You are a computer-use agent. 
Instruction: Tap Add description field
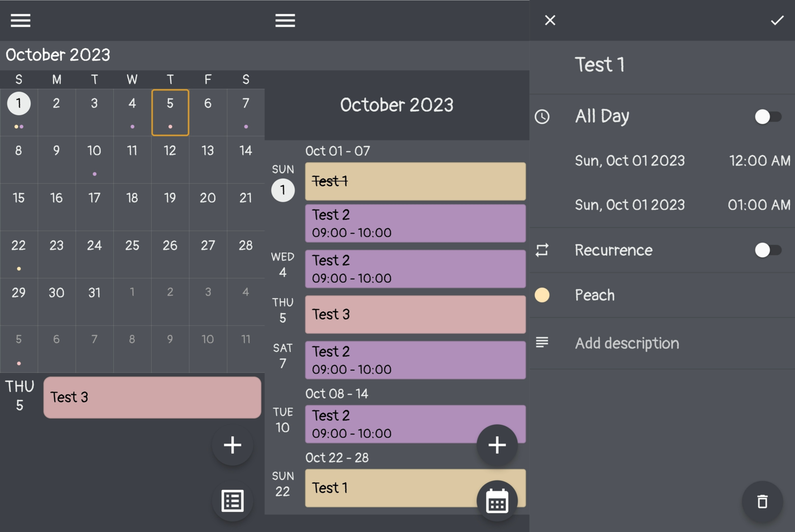627,343
